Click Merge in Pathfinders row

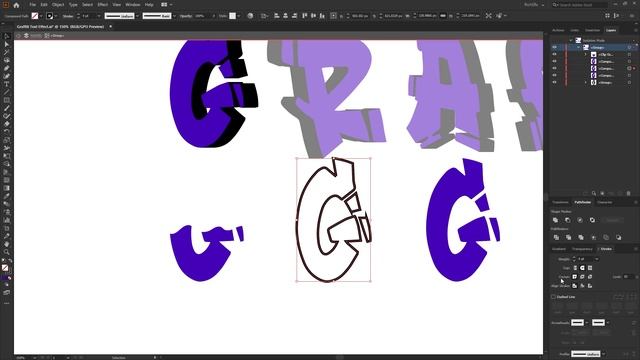pos(581,237)
